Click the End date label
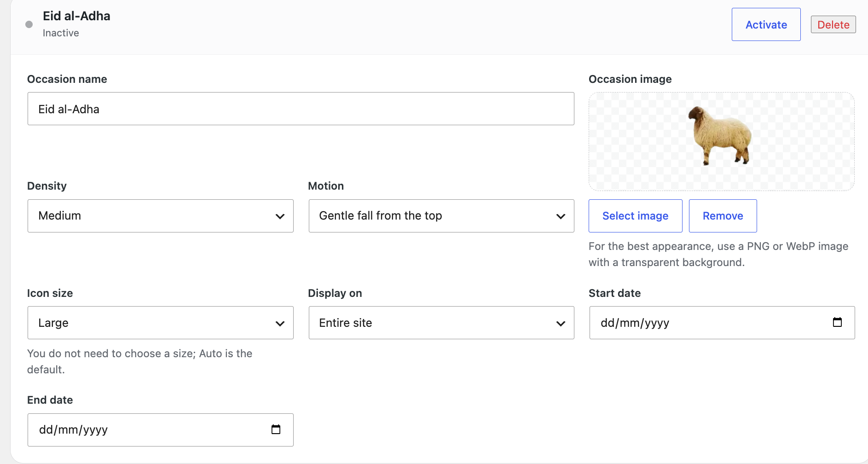868x464 pixels. pyautogui.click(x=50, y=400)
